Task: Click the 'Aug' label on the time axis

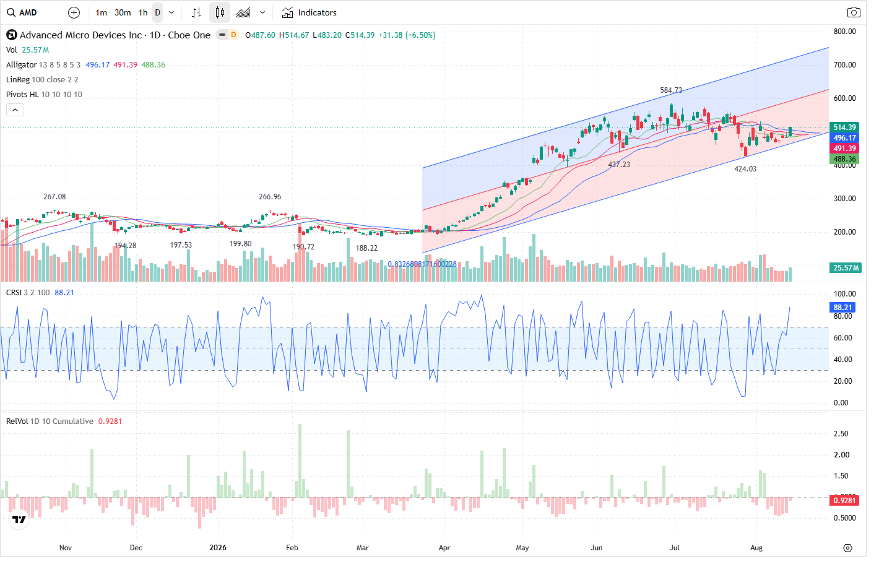Action: [756, 548]
